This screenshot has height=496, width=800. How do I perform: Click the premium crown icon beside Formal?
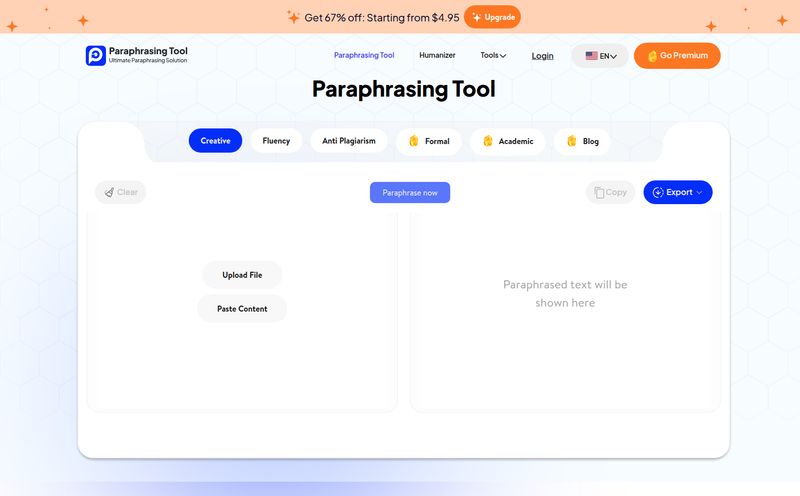[414, 141]
